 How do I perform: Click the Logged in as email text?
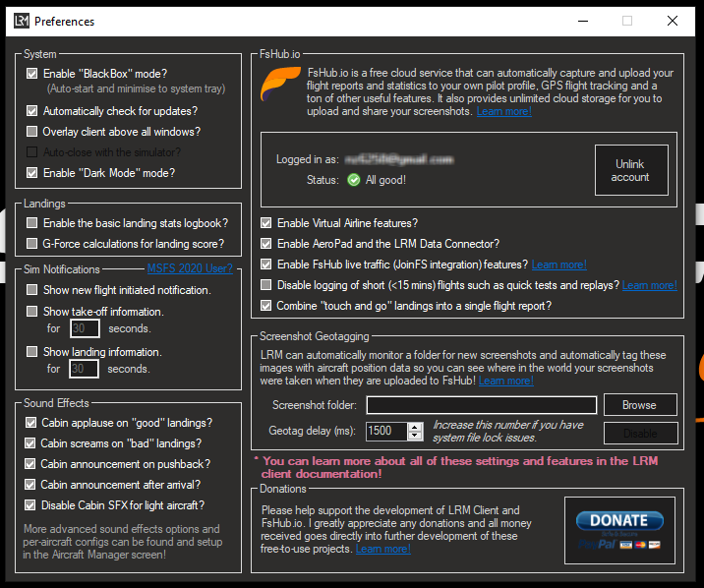[398, 159]
